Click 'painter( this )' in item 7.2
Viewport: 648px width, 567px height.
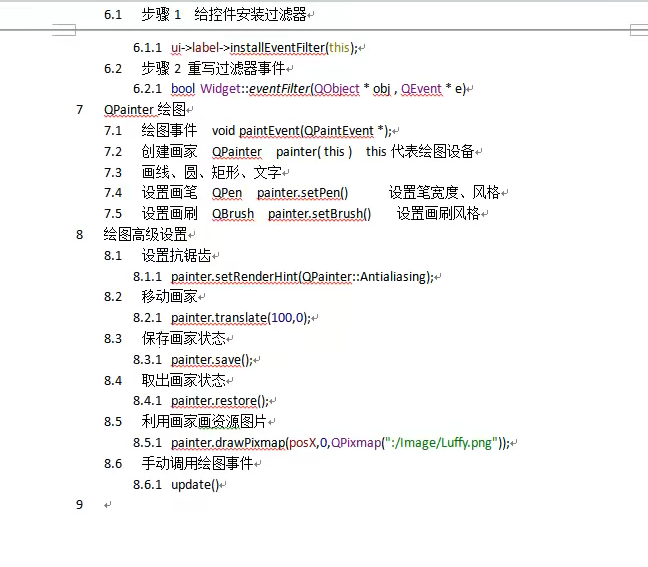[x=314, y=151]
